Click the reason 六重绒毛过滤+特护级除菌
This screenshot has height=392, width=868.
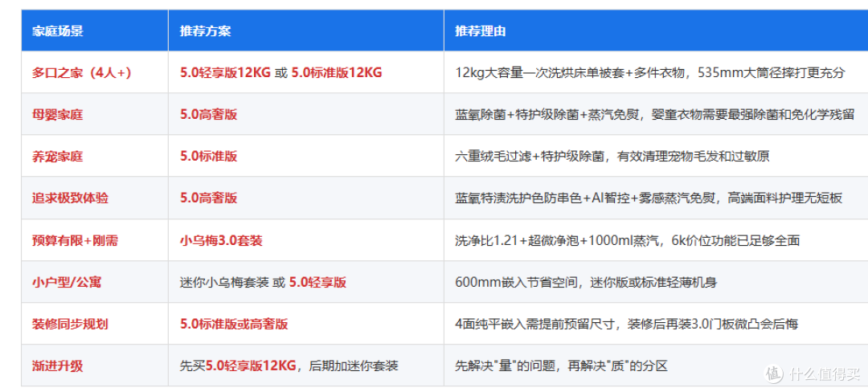coord(612,157)
